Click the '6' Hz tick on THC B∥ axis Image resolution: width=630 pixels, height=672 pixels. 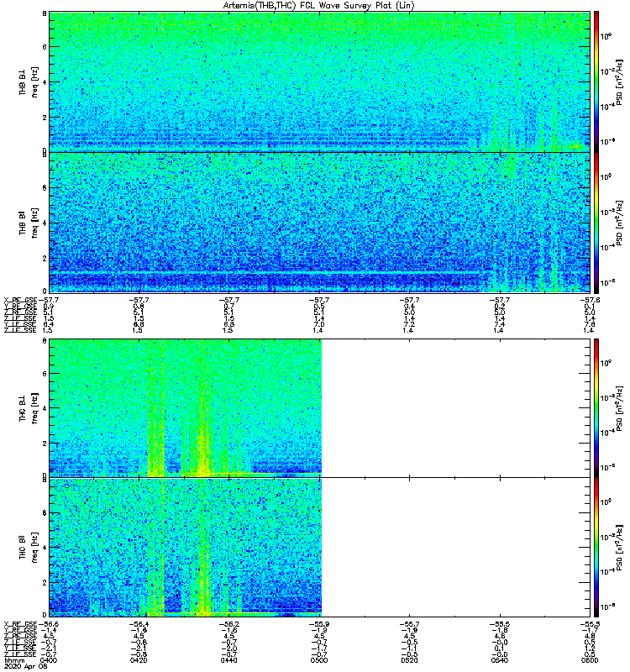tap(45, 512)
